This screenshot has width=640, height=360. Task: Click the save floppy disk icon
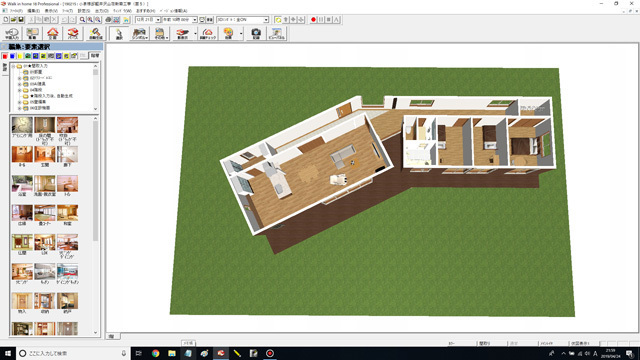coord(21,20)
